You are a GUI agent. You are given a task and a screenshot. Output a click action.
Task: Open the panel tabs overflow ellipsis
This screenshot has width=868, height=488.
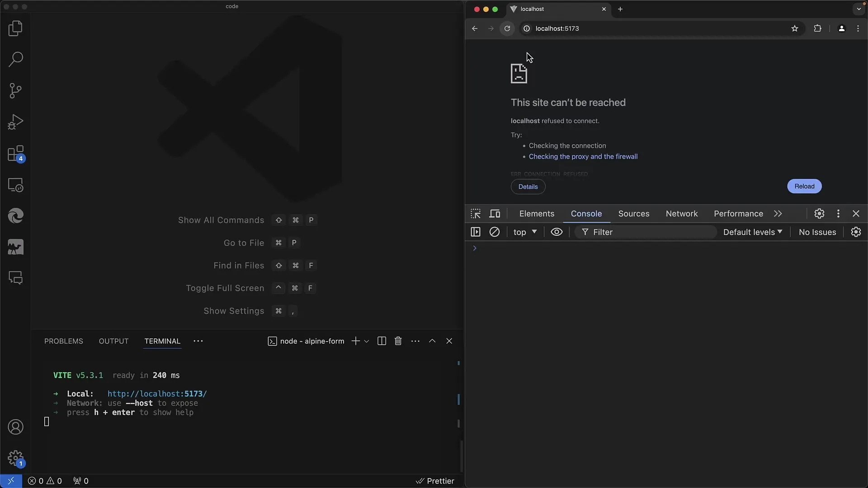tap(198, 341)
